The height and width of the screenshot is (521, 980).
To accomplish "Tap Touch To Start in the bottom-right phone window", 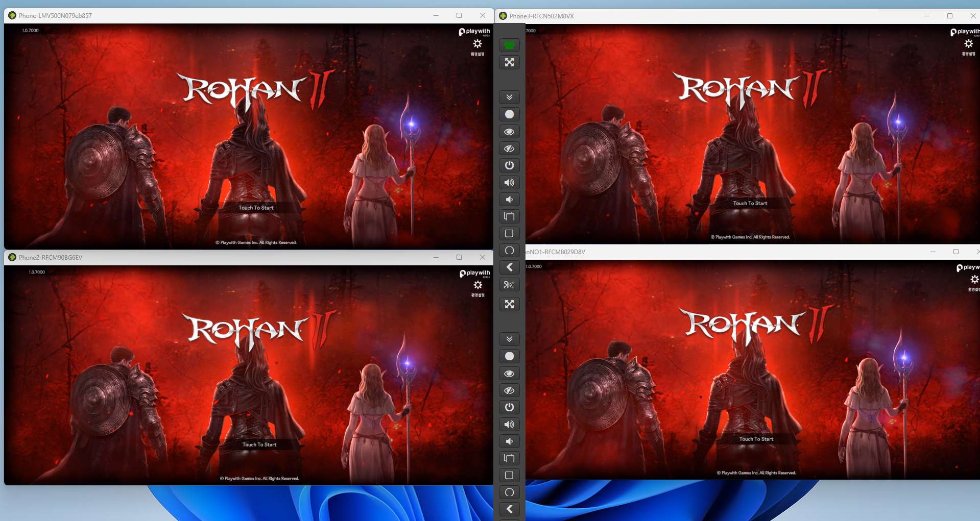I will click(x=756, y=439).
